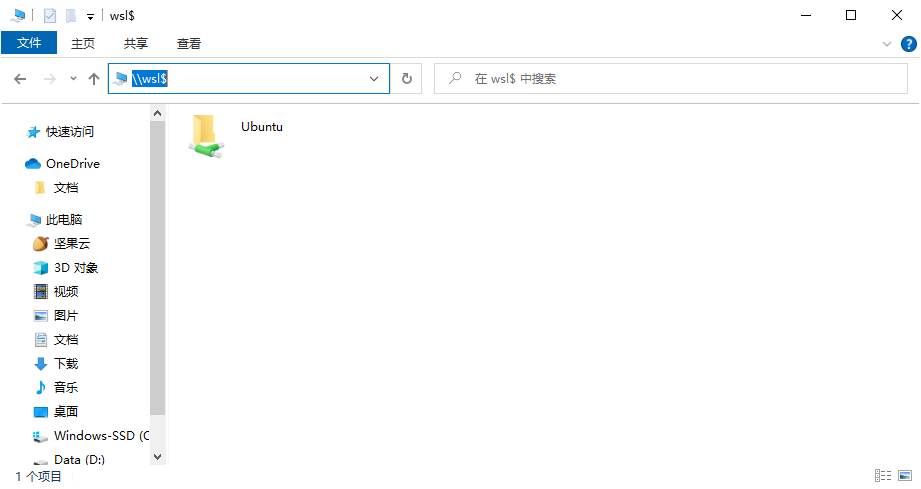Maximize the wsl$ window
Screen dimensions: 921x489
click(x=851, y=15)
